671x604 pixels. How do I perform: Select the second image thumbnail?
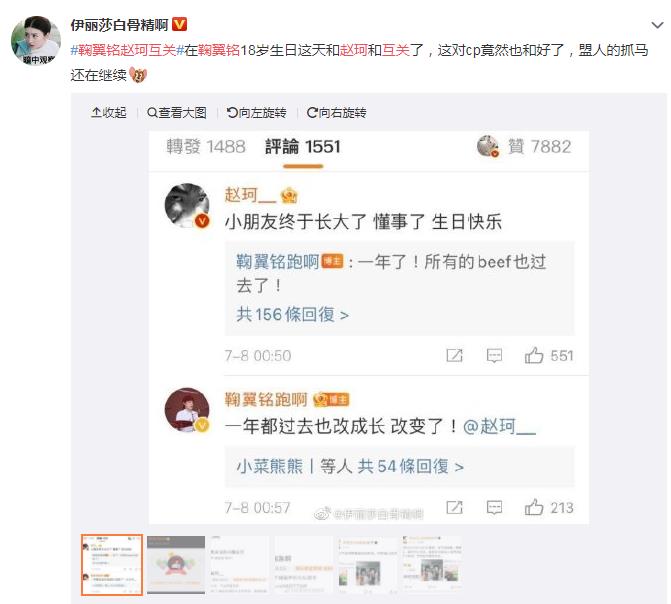pyautogui.click(x=176, y=565)
